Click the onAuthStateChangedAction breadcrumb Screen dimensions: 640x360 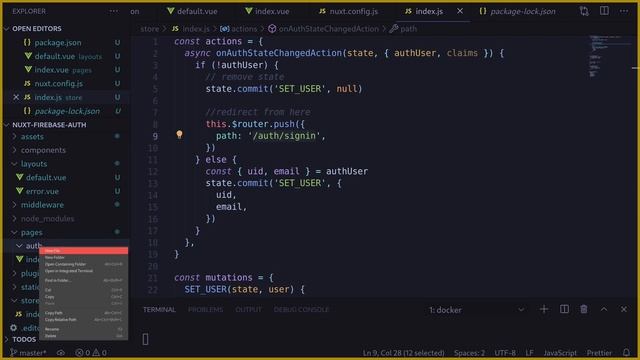click(x=329, y=29)
